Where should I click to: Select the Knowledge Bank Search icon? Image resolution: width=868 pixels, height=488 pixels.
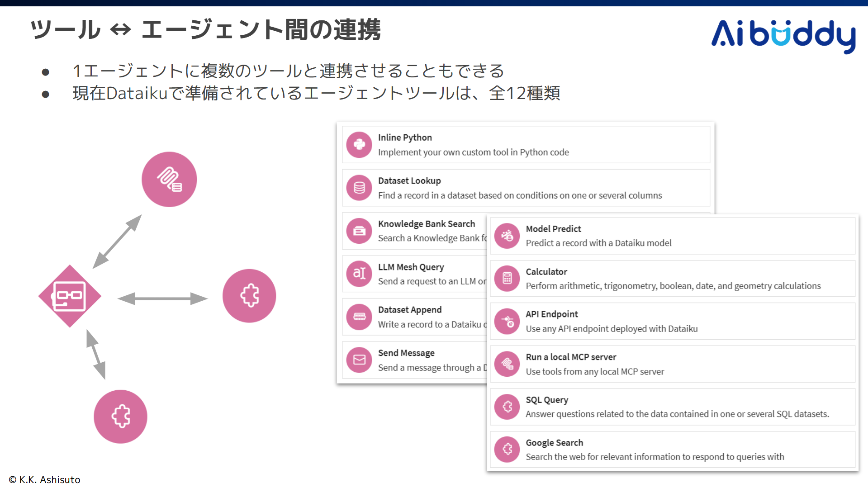coord(359,231)
